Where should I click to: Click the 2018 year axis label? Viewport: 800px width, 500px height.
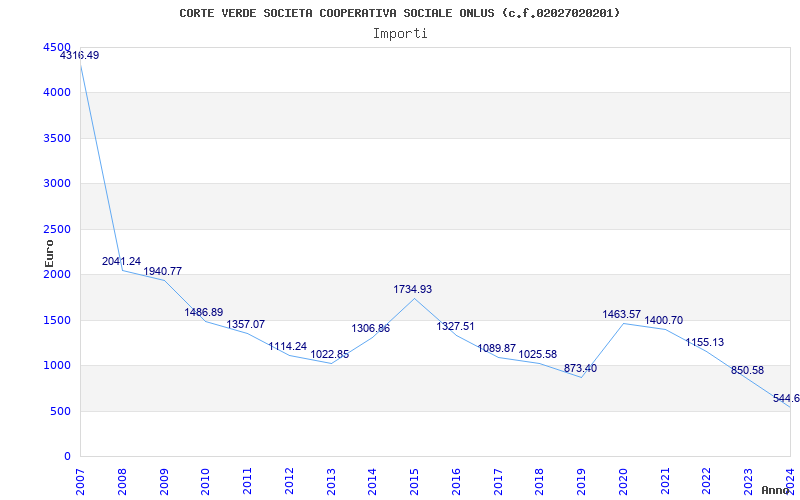pyautogui.click(x=539, y=482)
